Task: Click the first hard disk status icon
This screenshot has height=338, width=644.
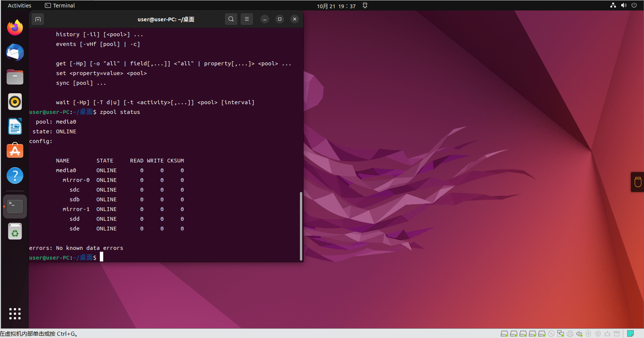Action: 504,334
